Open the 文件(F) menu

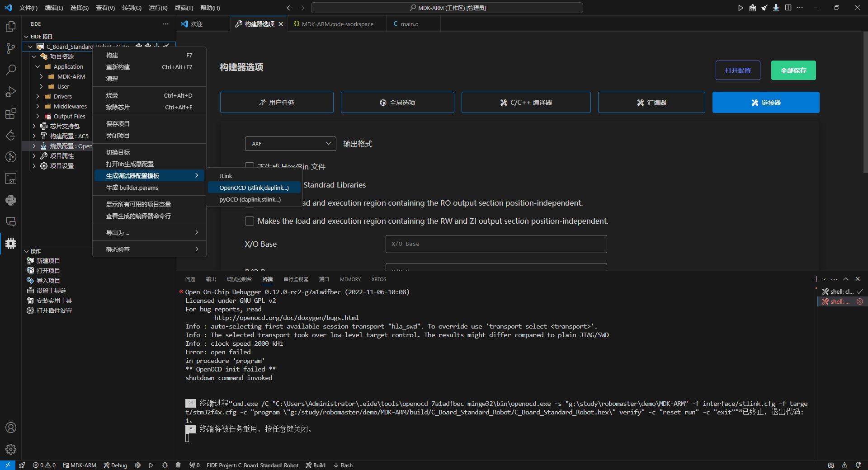click(28, 8)
